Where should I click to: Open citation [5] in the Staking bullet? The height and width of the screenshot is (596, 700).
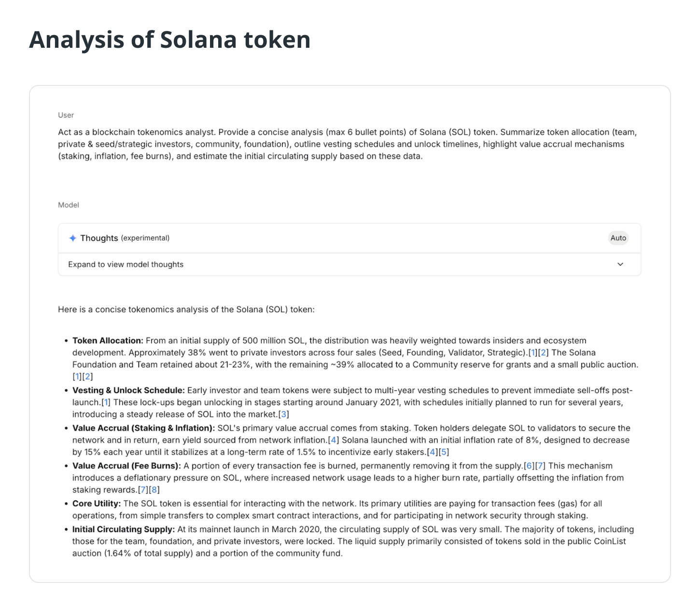pyautogui.click(x=444, y=452)
